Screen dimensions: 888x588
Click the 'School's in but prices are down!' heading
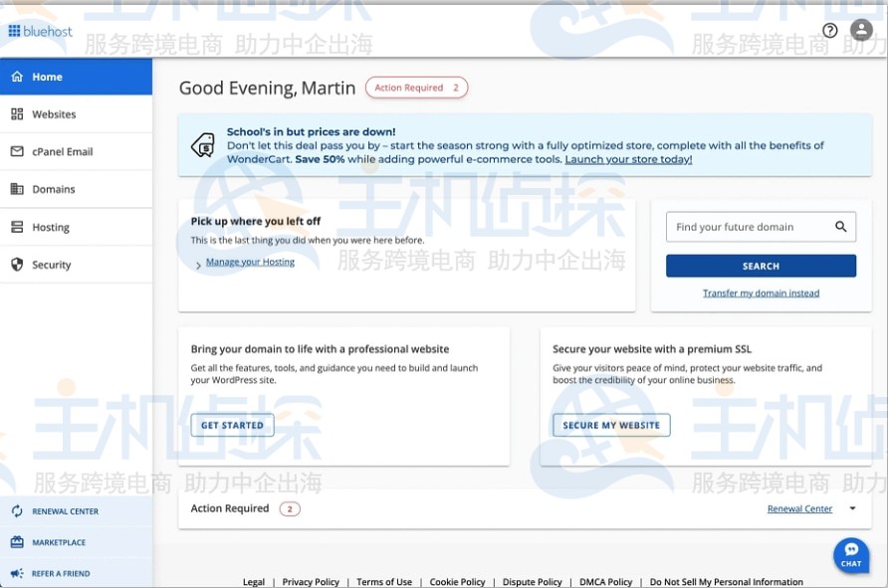click(x=311, y=132)
